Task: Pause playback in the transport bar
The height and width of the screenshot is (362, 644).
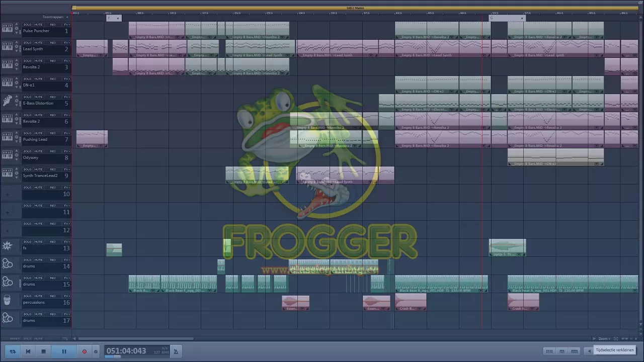Action: [64, 351]
